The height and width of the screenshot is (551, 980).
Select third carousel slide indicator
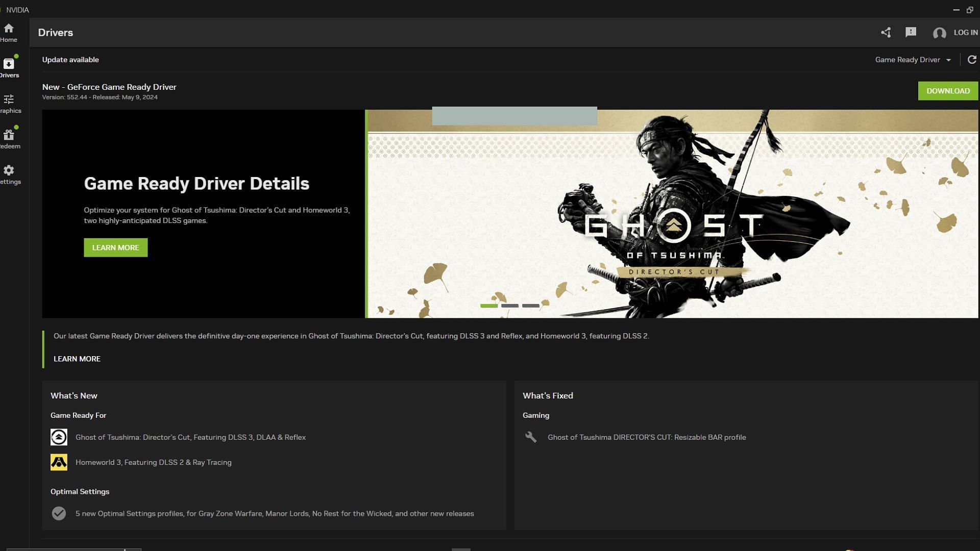point(530,306)
